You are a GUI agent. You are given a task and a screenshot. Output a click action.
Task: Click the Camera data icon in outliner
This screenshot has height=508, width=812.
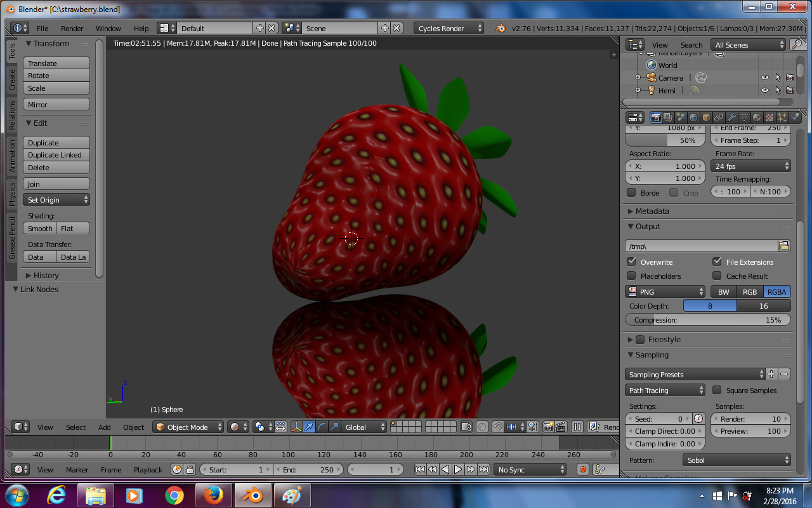click(701, 77)
